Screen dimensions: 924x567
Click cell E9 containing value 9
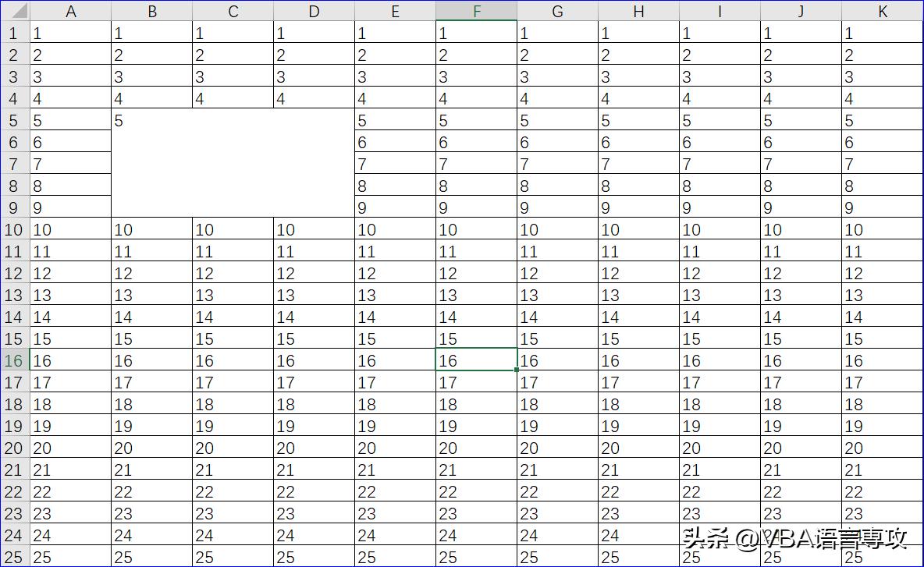[x=395, y=207]
